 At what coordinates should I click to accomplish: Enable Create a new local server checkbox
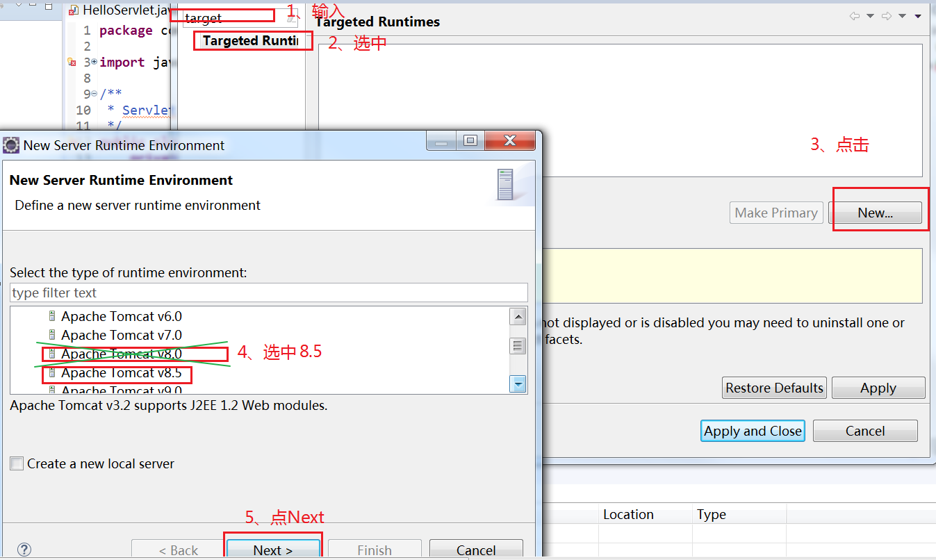tap(17, 463)
